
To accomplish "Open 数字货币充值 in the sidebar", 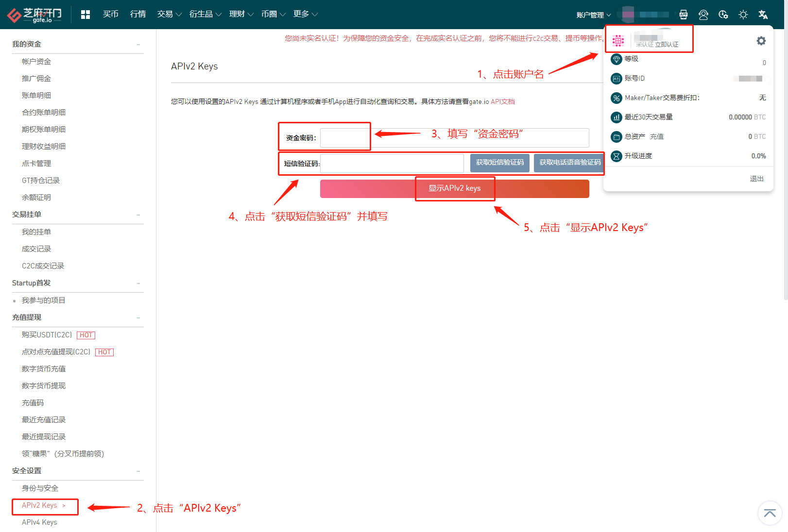I will (x=44, y=369).
